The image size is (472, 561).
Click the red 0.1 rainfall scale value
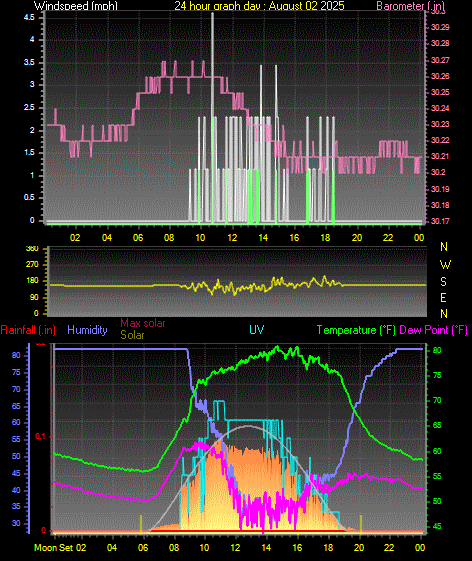click(40, 437)
